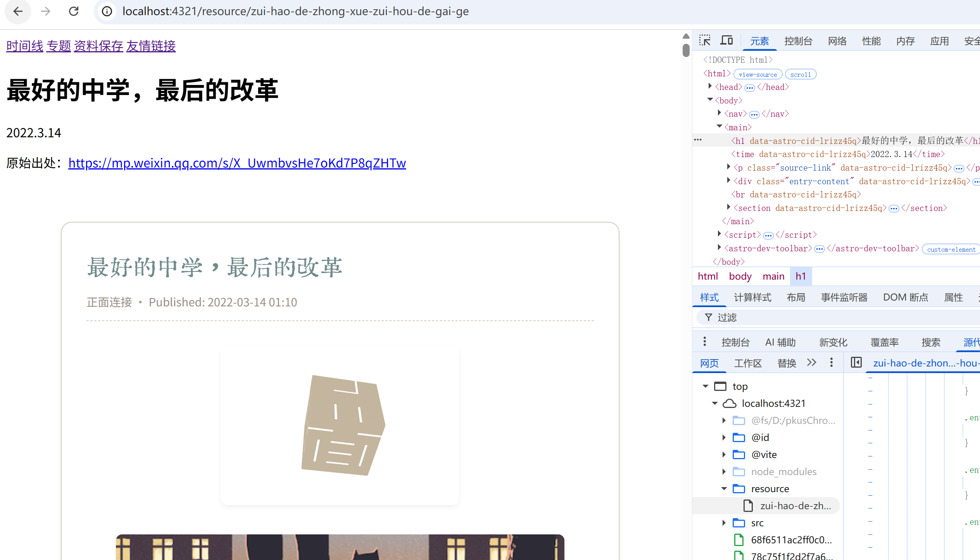
Task: Open the Sources navigator three-dot menu
Action: 832,363
